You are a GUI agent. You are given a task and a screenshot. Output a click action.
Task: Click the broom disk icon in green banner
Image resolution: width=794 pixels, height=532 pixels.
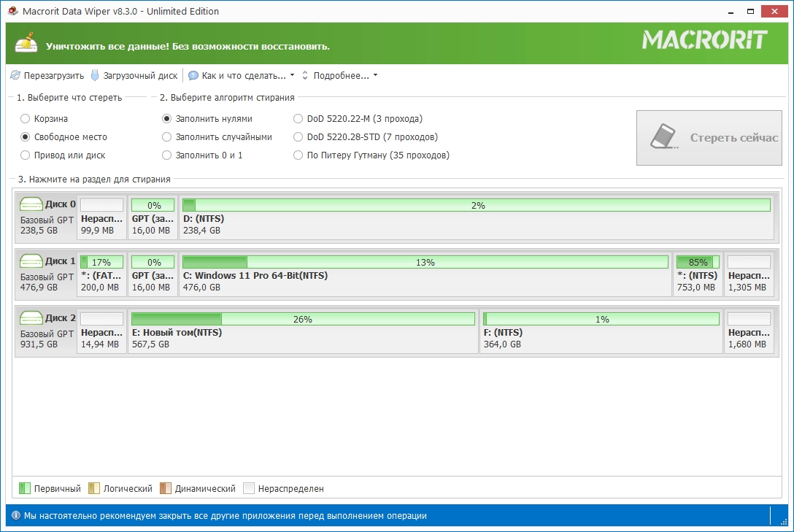[x=26, y=43]
